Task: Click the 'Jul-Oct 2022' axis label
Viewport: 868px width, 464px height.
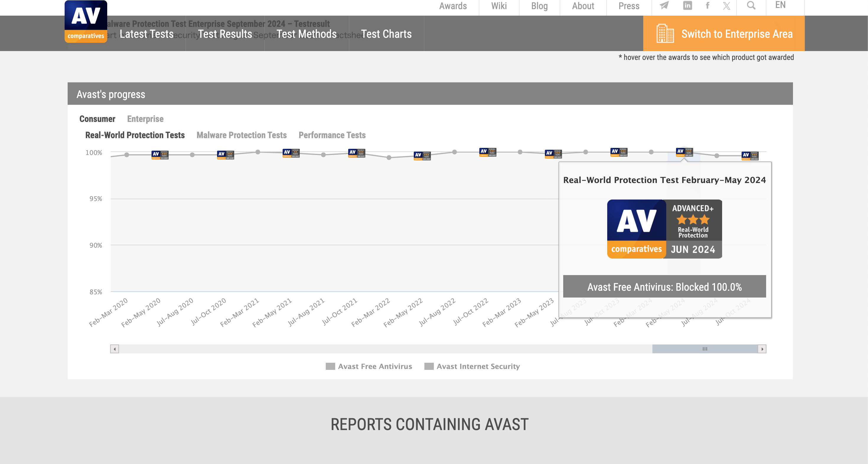Action: click(471, 312)
